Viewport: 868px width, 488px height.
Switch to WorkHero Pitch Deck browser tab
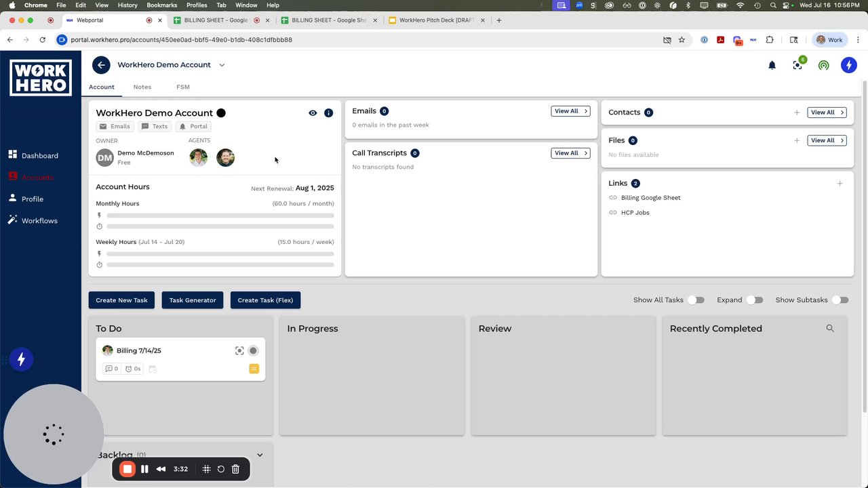436,20
